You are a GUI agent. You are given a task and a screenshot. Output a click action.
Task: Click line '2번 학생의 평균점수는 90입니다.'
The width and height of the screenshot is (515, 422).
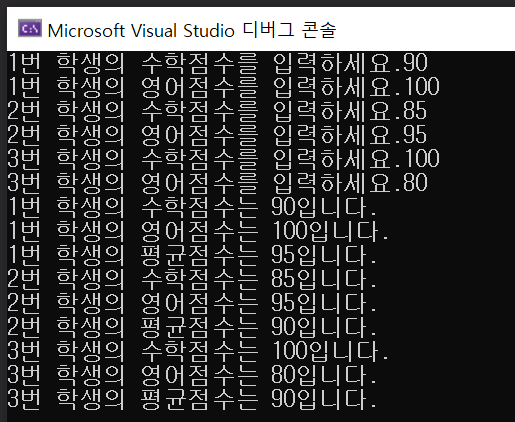pyautogui.click(x=192, y=327)
